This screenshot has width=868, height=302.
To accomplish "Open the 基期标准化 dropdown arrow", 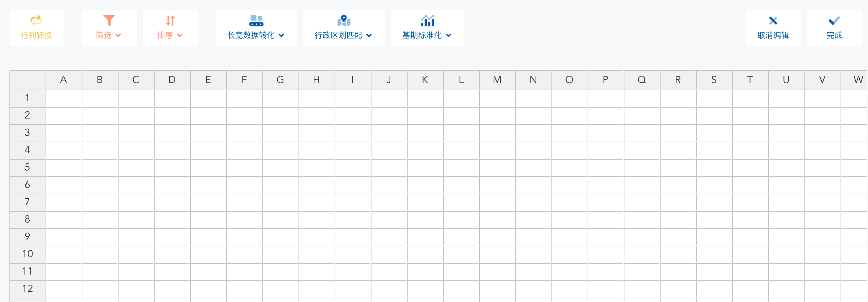I will pyautogui.click(x=448, y=35).
